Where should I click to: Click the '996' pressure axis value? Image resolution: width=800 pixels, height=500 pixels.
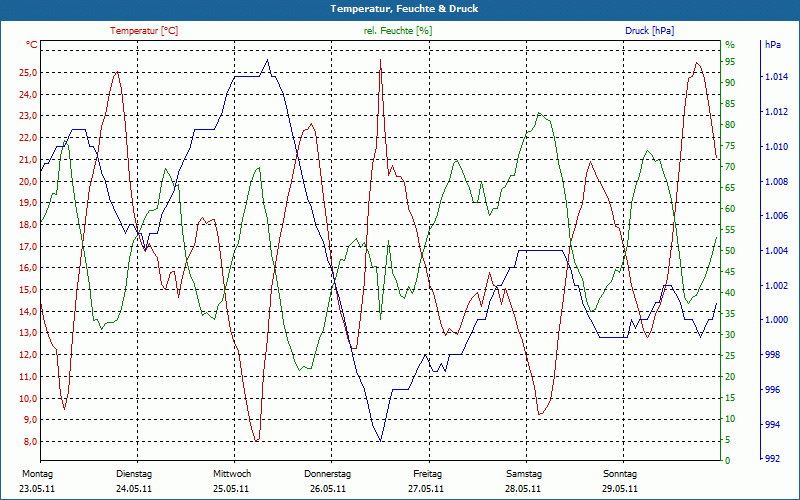coord(772,390)
